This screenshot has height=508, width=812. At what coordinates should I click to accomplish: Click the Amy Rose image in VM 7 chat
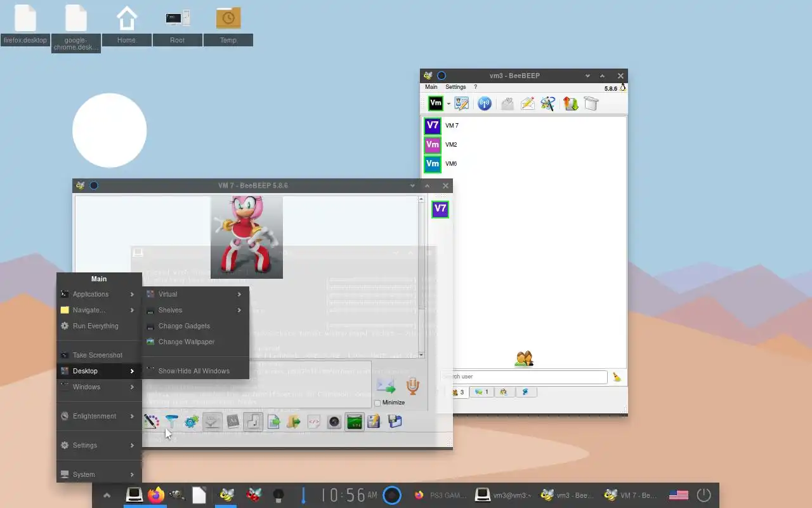[x=247, y=237]
